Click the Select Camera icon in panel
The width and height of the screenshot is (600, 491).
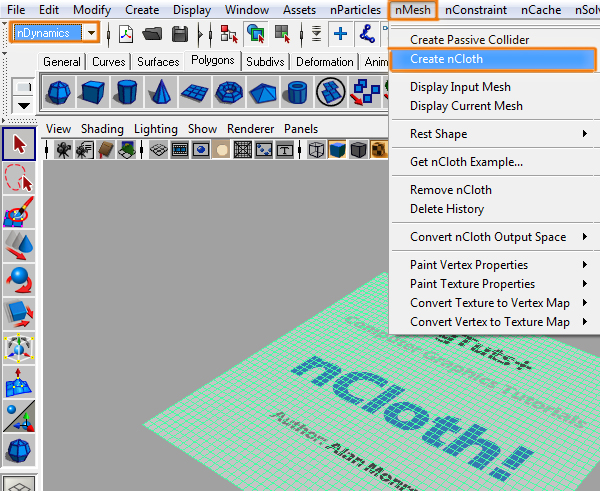pos(63,150)
